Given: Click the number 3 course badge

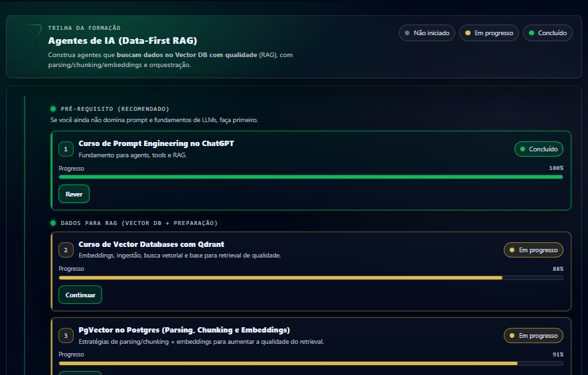Looking at the screenshot, I should coord(66,336).
